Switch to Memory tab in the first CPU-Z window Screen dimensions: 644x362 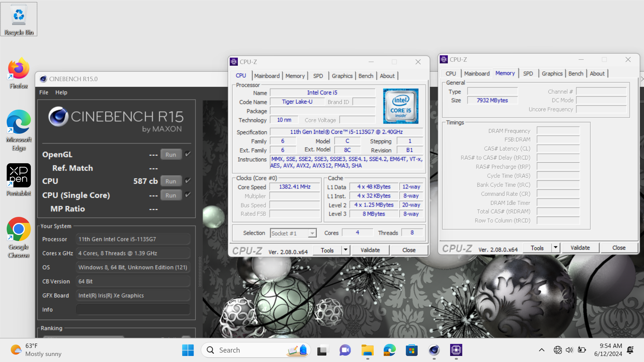[295, 76]
